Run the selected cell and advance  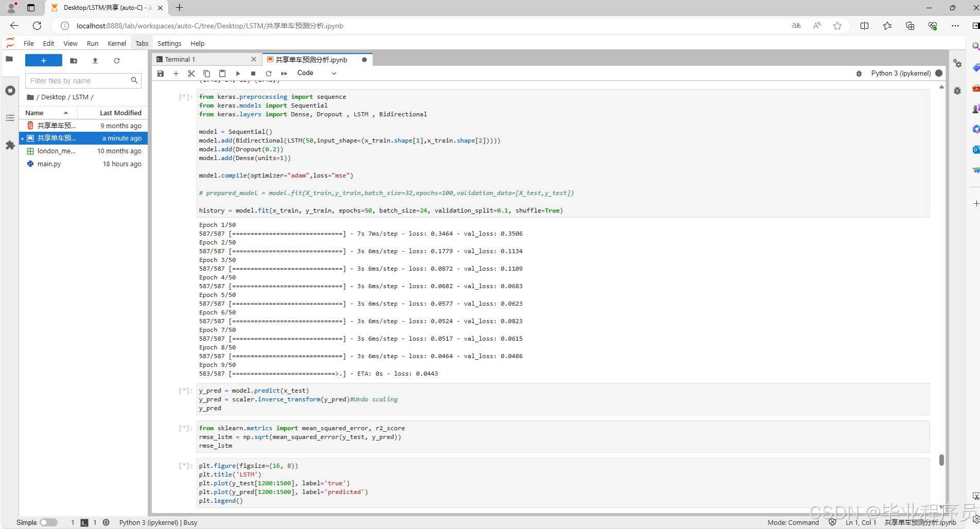(x=238, y=74)
